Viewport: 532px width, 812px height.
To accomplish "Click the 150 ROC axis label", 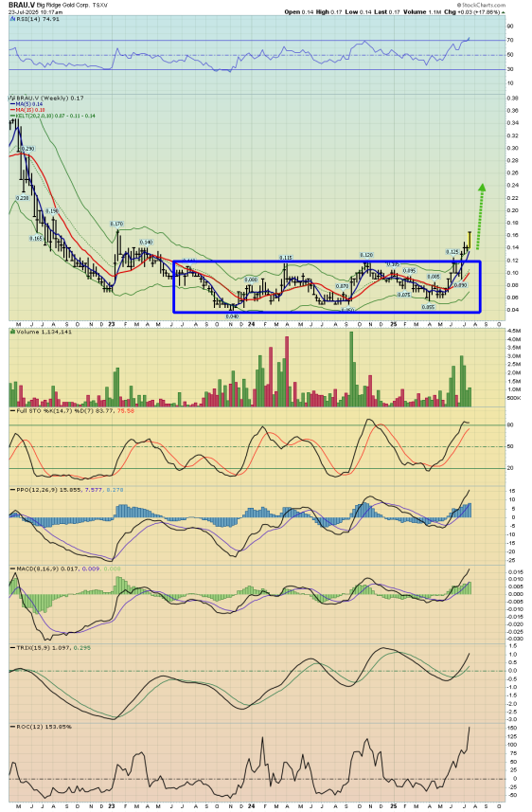I will click(x=512, y=728).
